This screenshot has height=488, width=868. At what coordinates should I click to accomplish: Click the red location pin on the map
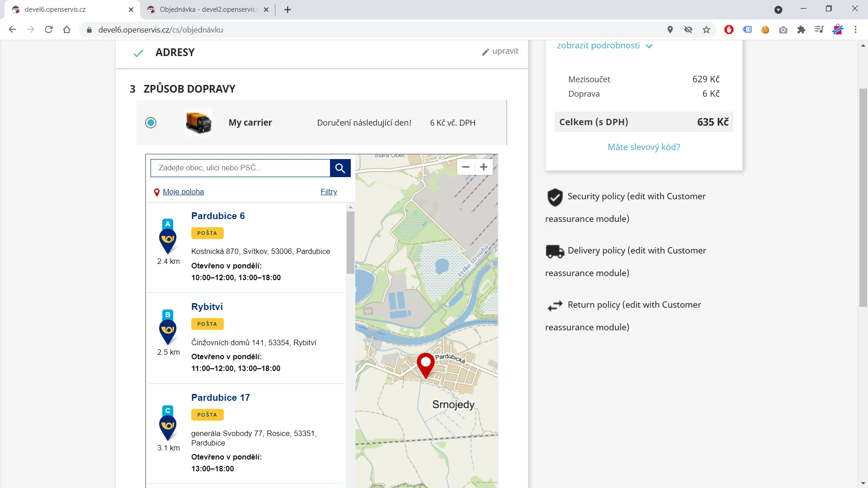425,364
